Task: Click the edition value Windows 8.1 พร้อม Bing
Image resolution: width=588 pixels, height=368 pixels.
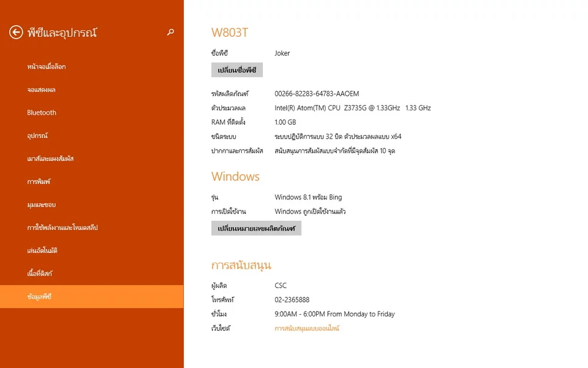Action: coord(308,197)
